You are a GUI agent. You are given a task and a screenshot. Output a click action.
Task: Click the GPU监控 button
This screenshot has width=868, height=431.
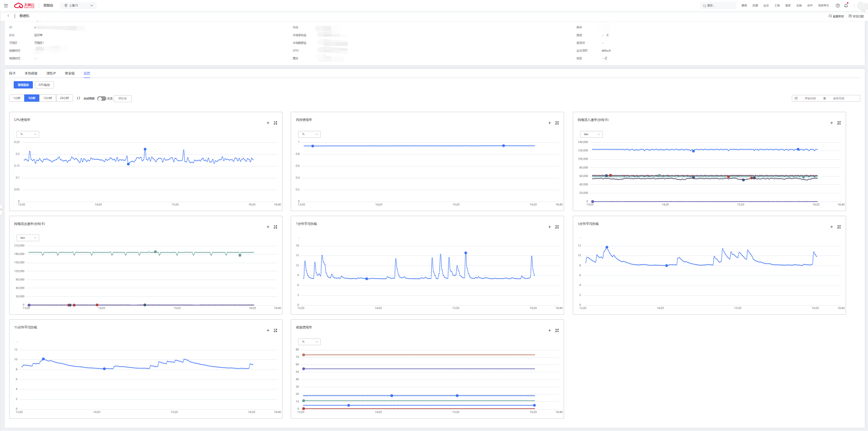[44, 85]
